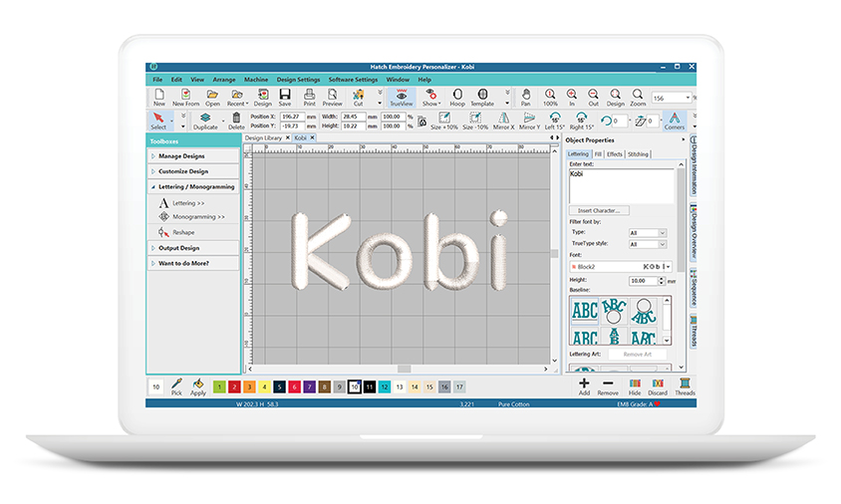Screen dimensions: 841x504
Task: Select the Pan hand tool
Action: [x=526, y=98]
